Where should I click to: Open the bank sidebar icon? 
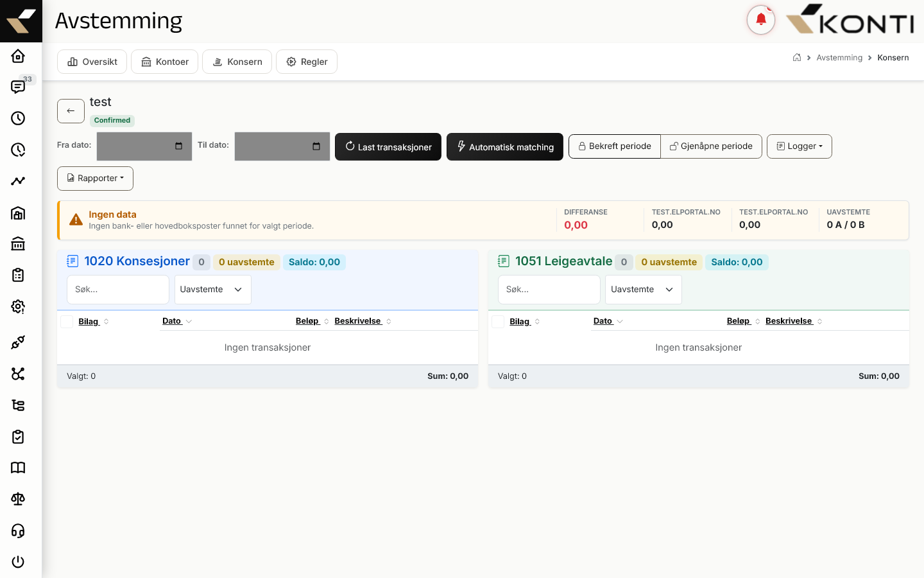18,243
